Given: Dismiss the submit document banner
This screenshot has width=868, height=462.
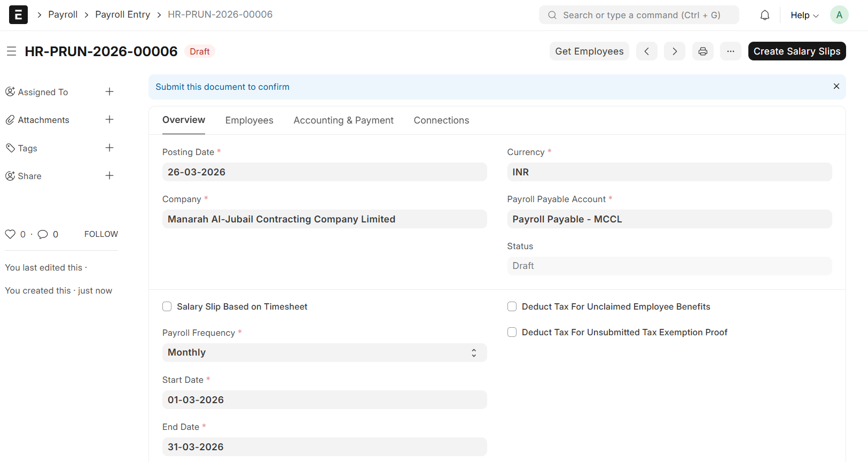Looking at the screenshot, I should pyautogui.click(x=836, y=87).
